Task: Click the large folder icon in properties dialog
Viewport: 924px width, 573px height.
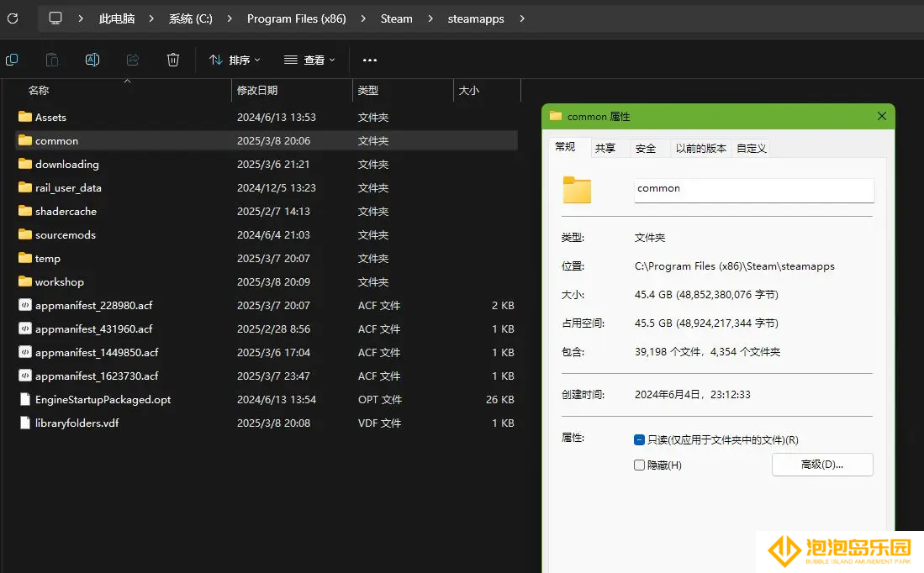Action: point(577,190)
